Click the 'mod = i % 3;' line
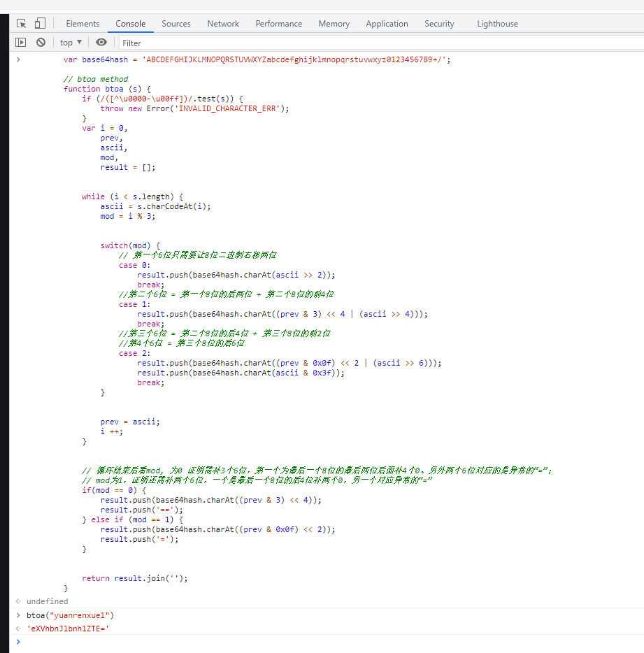This screenshot has height=653, width=644. (127, 216)
